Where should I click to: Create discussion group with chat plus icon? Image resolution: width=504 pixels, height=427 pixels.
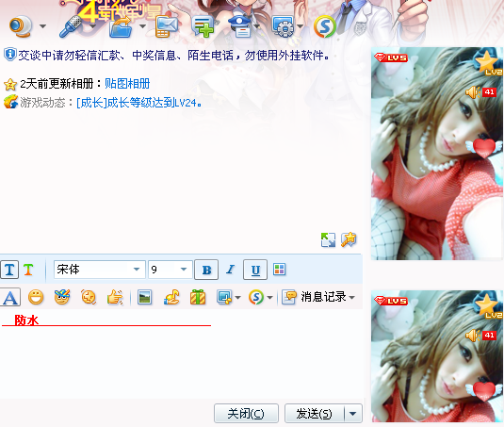tap(203, 27)
